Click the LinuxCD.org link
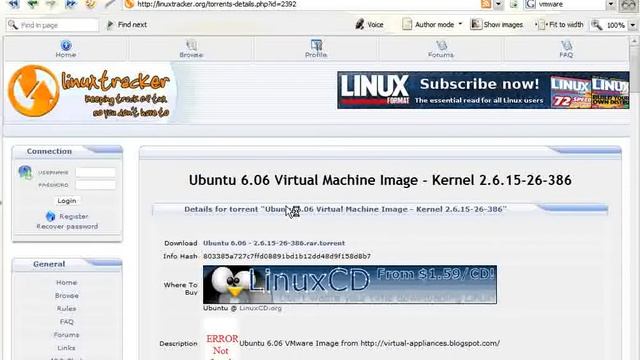The height and width of the screenshot is (360, 640). [260, 308]
